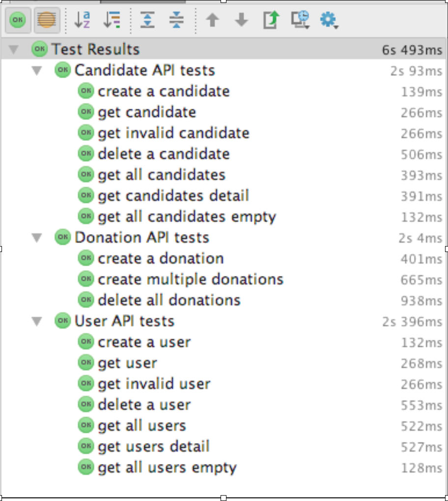The image size is (448, 501).
Task: Sort tests alphabetically
Action: pos(83,20)
